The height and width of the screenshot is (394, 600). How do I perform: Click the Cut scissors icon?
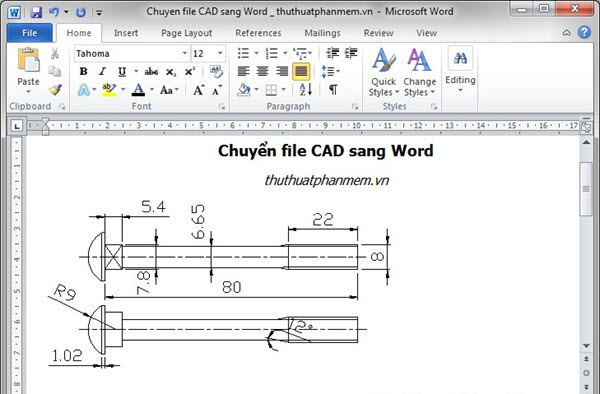[55, 54]
